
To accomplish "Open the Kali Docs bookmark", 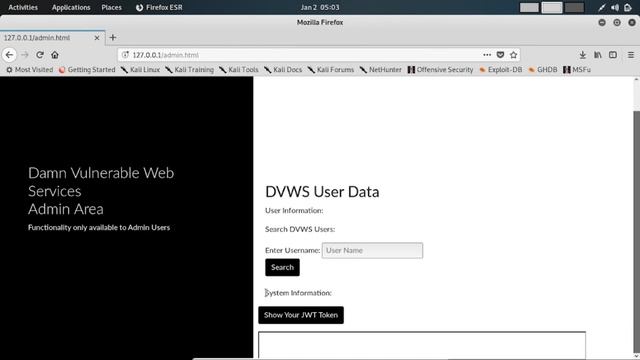I will 283,70.
